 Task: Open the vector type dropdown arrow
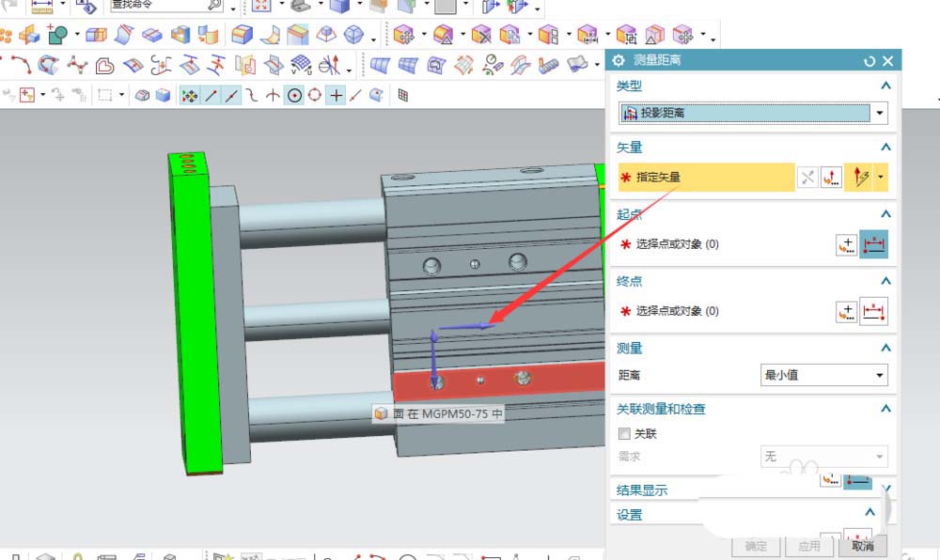click(881, 178)
